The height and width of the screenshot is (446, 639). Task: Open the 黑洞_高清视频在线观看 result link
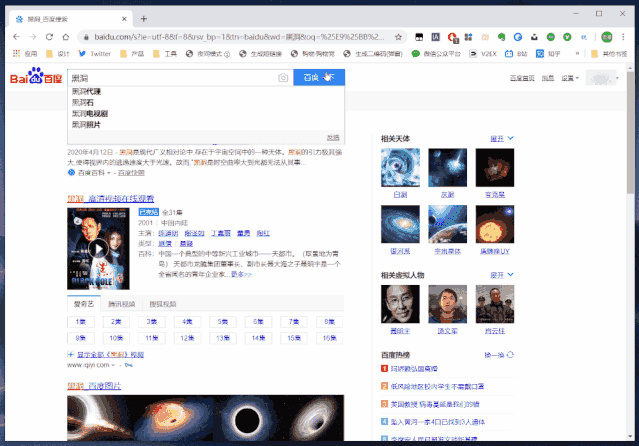coord(110,199)
